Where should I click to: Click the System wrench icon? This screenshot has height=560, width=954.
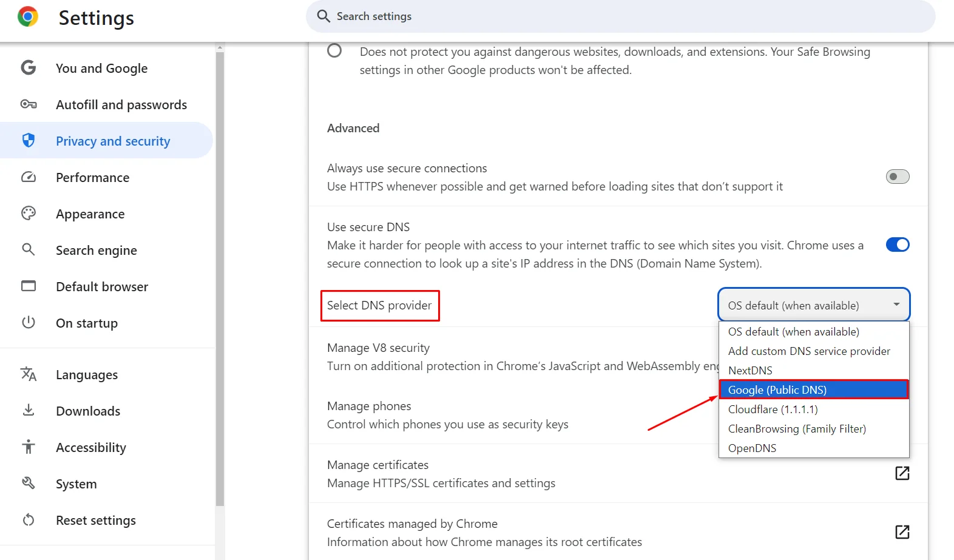29,483
